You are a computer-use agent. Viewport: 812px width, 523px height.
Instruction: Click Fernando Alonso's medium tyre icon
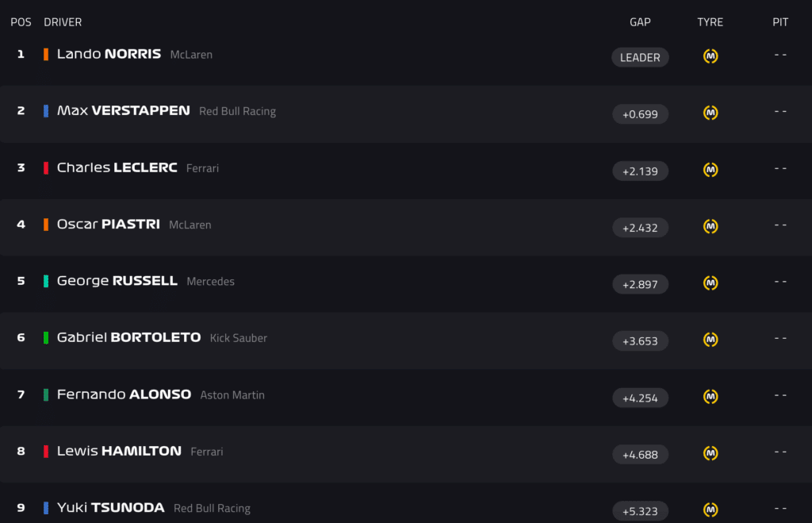[x=710, y=397]
